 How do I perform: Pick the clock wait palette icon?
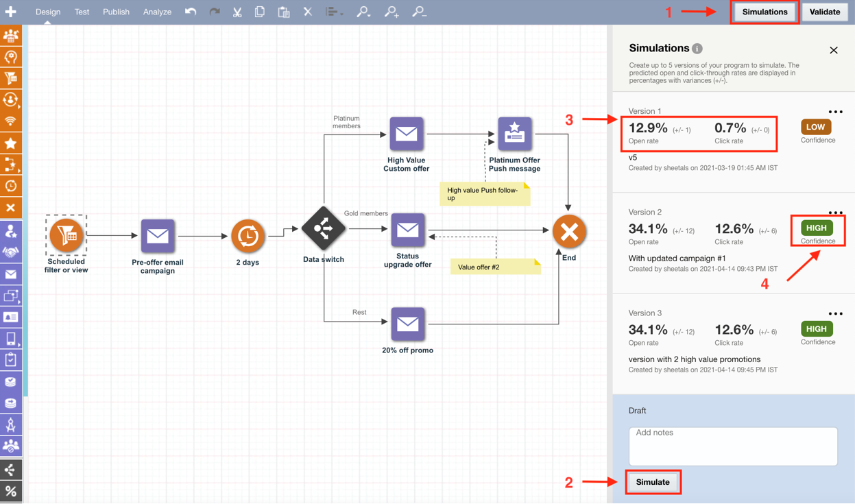click(x=11, y=186)
